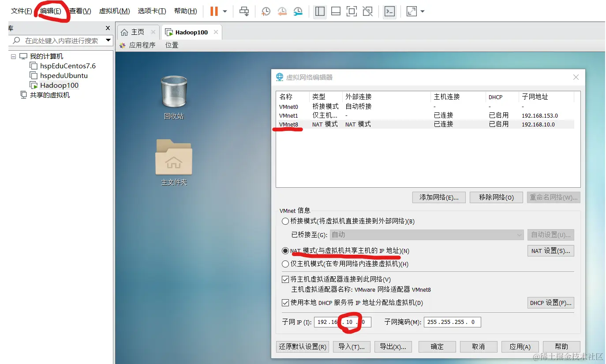Open the 虚拟机(M) menu
The width and height of the screenshot is (606, 364).
[115, 11]
